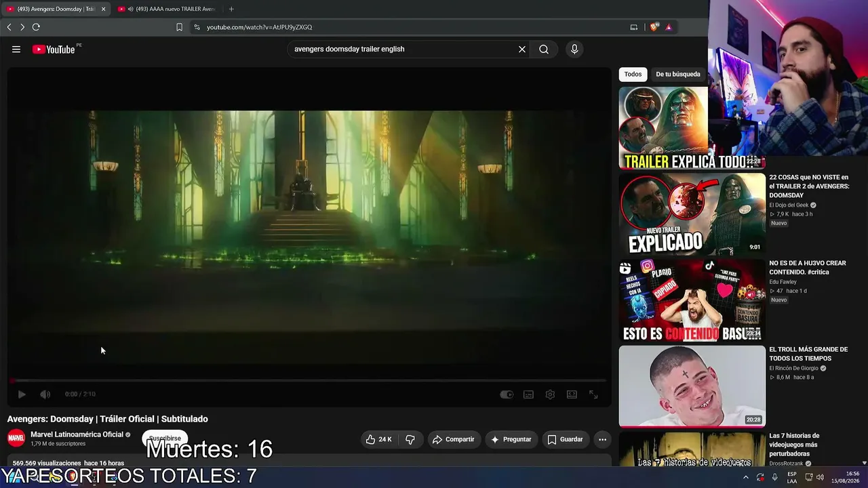Screen dimensions: 868x488
Task: Click the video title Avengers: Doomsday | Tráiler Oficial
Action: 108,419
